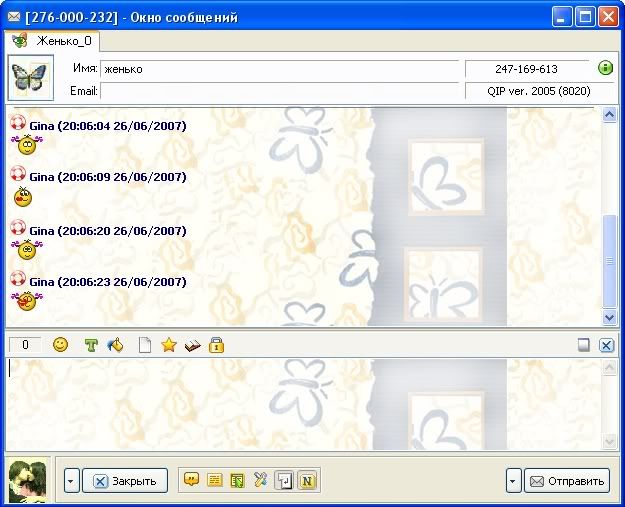Screen dimensions: 625x507
Task: Click the speech bubble icon in bottom toolbar
Action: [x=191, y=480]
